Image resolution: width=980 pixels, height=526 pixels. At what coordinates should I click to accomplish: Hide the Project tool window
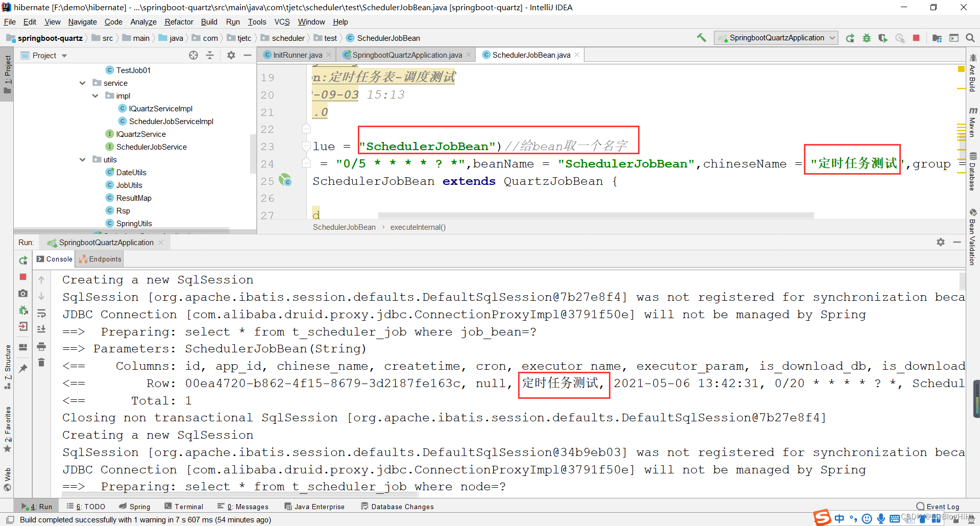[248, 55]
